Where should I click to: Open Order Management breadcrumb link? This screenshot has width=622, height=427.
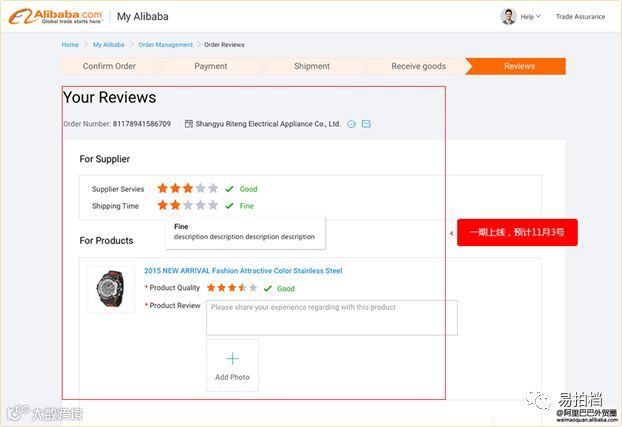tap(165, 45)
